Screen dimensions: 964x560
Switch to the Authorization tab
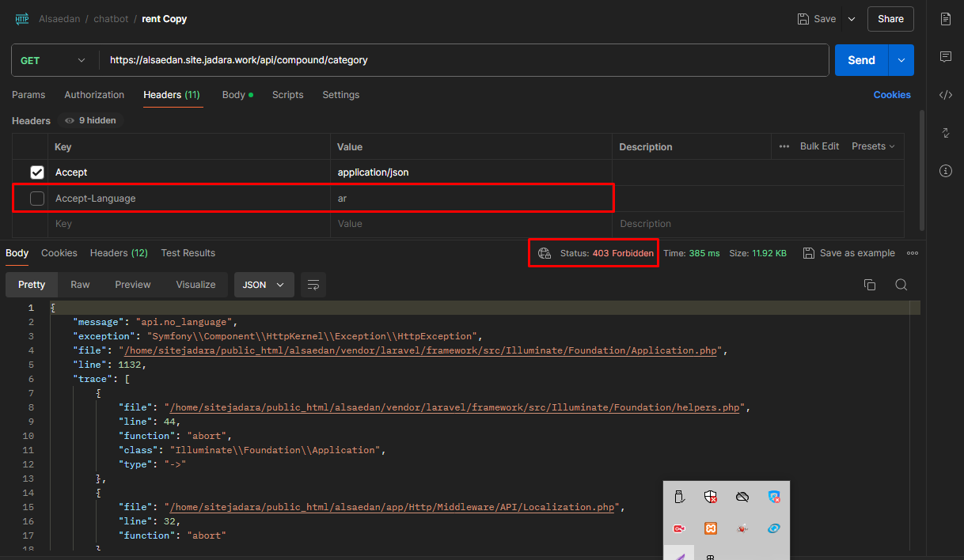(94, 95)
